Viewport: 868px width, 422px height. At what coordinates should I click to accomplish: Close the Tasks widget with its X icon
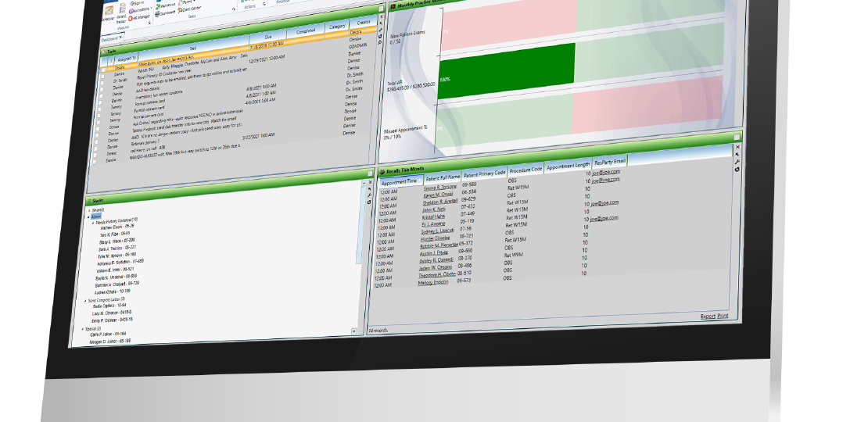(382, 17)
